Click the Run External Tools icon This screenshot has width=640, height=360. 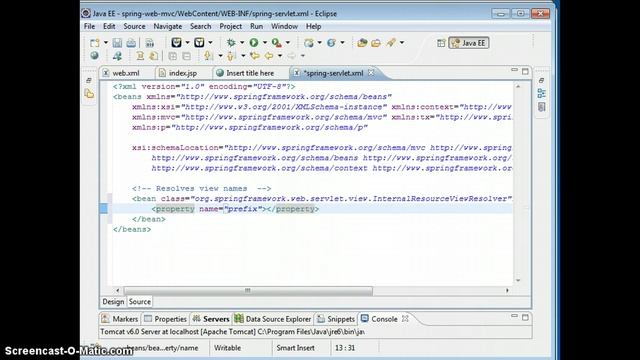click(x=276, y=42)
